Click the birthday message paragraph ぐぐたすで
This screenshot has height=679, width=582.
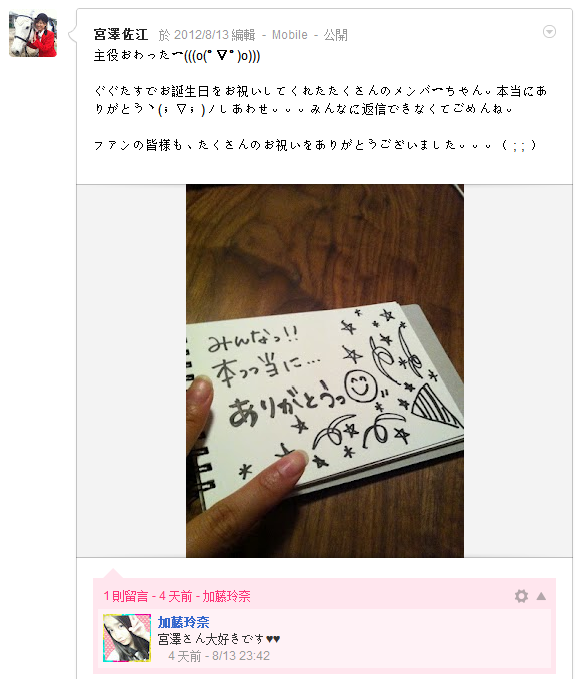(x=320, y=100)
